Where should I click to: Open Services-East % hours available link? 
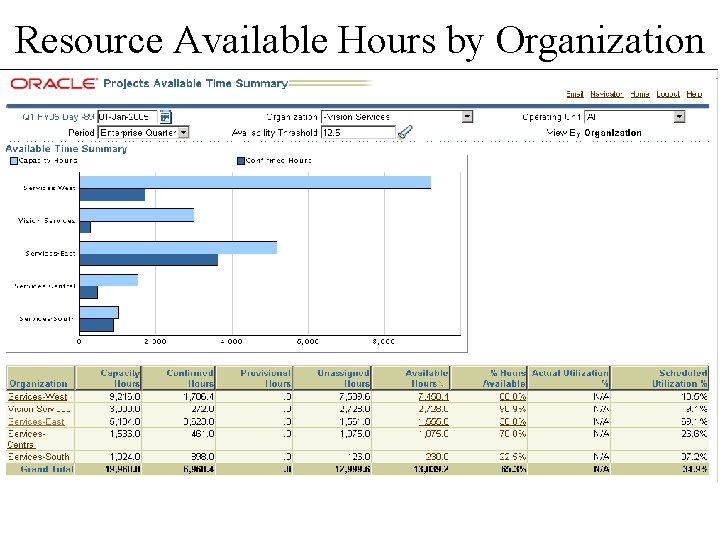tap(512, 421)
